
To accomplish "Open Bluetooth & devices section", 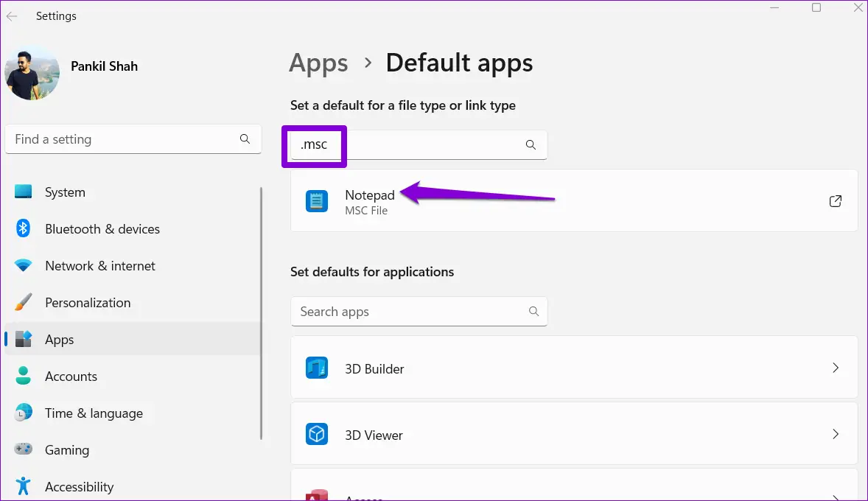I will click(x=102, y=229).
